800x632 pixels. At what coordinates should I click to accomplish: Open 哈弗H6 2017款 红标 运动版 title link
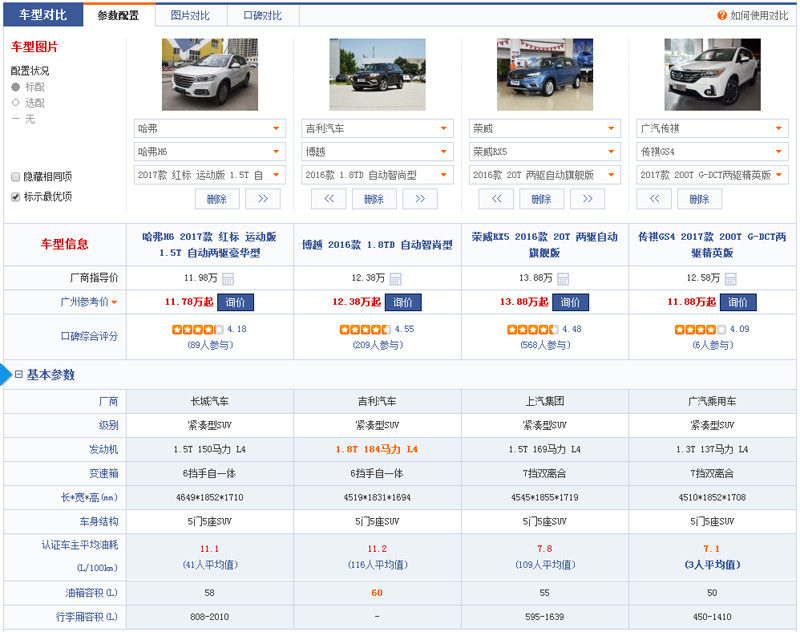tap(210, 244)
